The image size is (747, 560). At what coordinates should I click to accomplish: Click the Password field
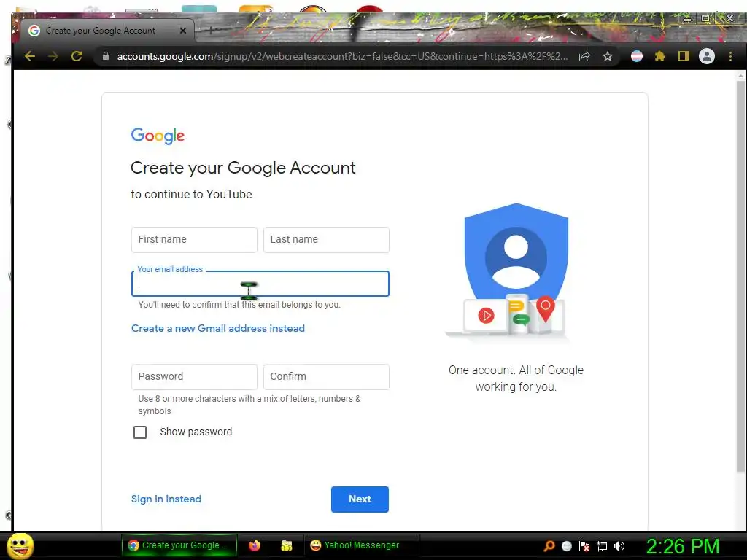[x=194, y=377]
